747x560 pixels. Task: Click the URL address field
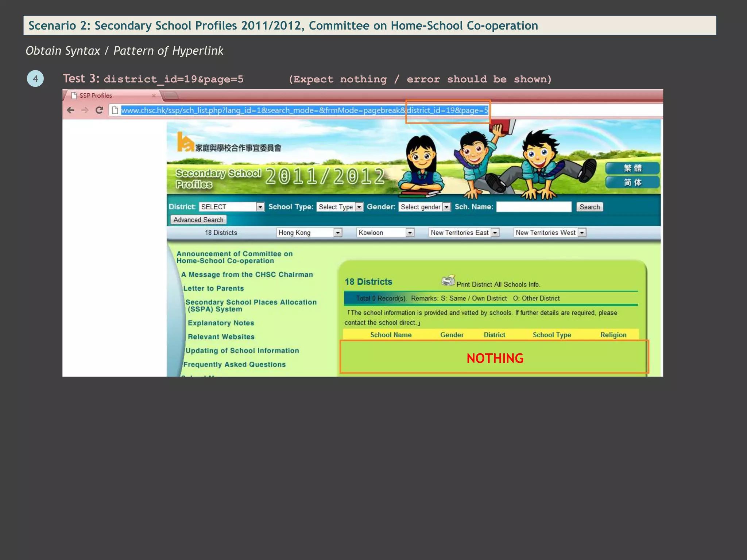click(x=387, y=110)
